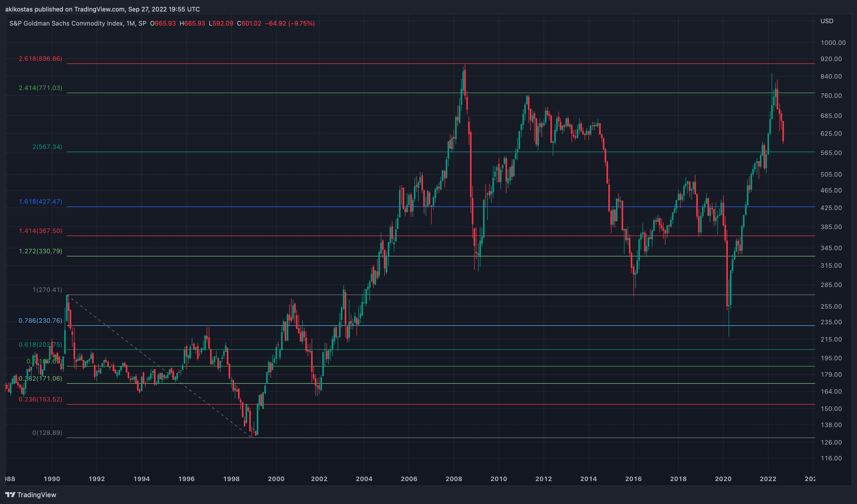857x504 pixels.
Task: Click the 920.00 price axis value
Action: [x=831, y=59]
